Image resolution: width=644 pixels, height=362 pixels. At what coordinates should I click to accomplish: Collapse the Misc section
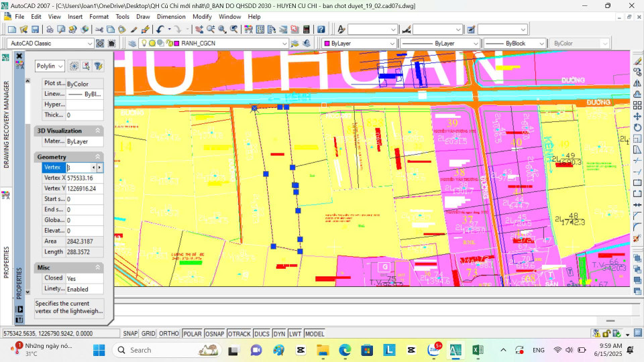tap(98, 267)
